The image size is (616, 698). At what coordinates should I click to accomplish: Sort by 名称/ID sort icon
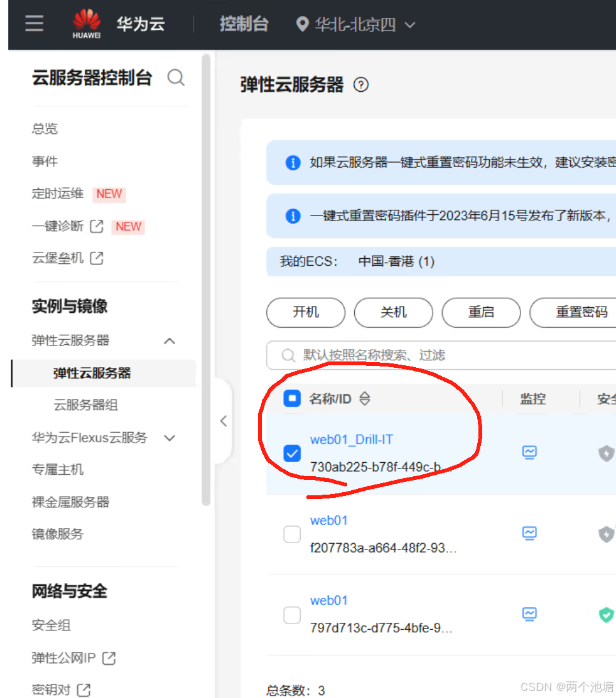point(365,398)
